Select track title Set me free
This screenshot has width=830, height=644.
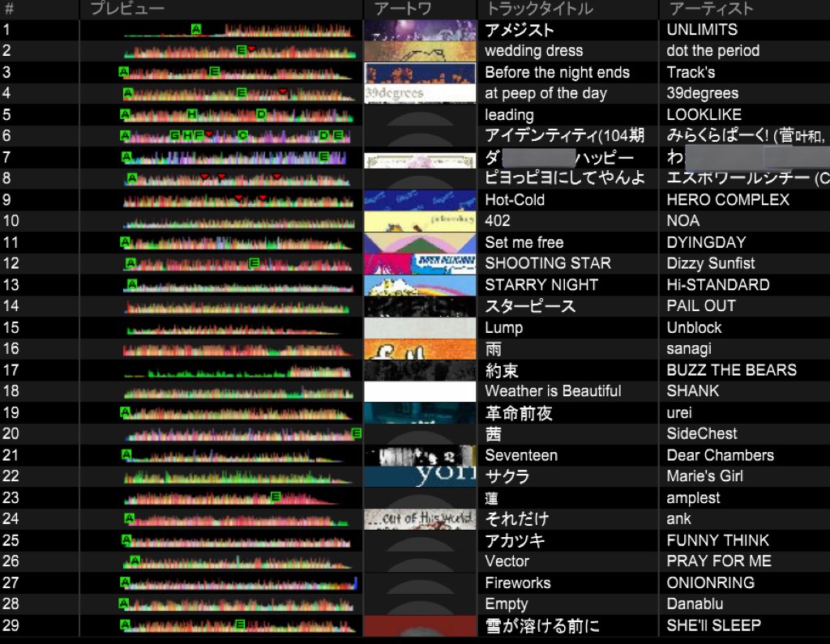pos(524,242)
